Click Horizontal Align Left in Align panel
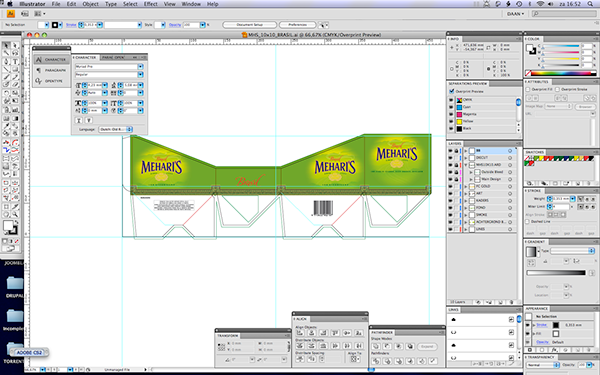The image size is (600, 375). 300,333
